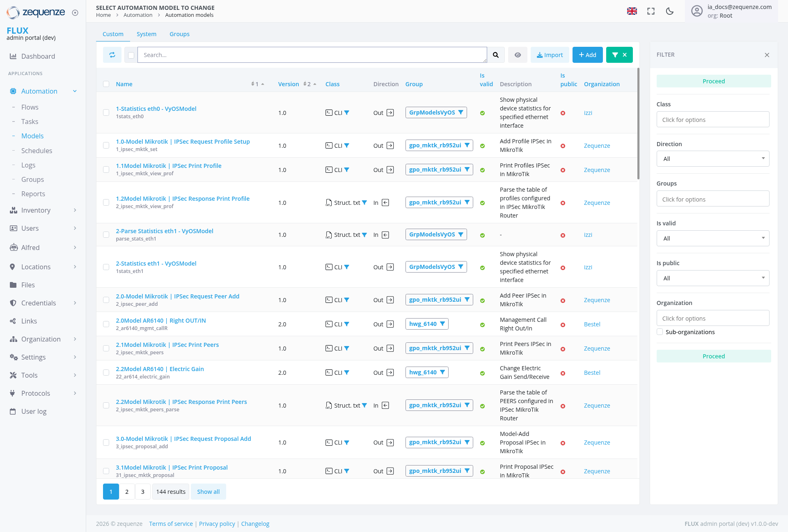Screen dimensions: 788x532
Task: Toggle the column preview eye icon
Action: [x=518, y=55]
